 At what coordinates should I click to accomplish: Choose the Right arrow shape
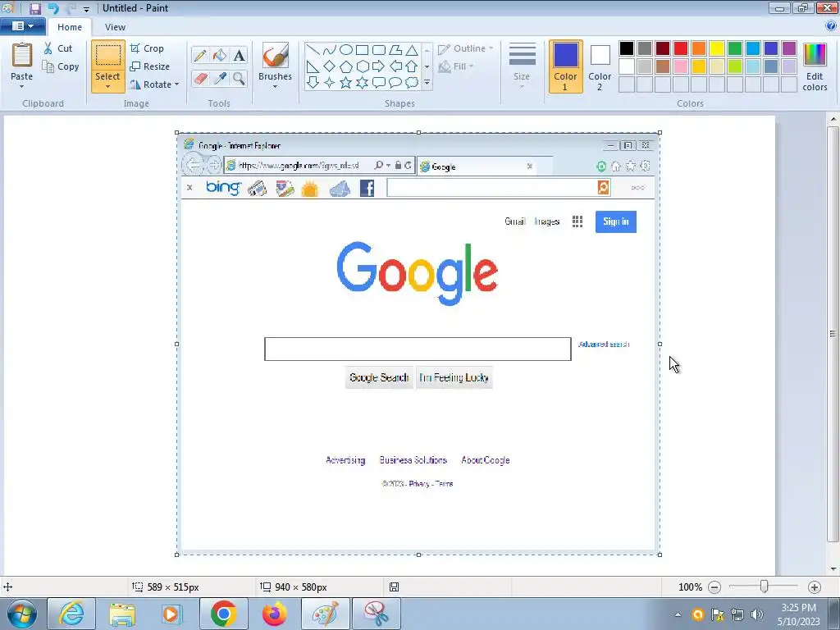pyautogui.click(x=379, y=66)
